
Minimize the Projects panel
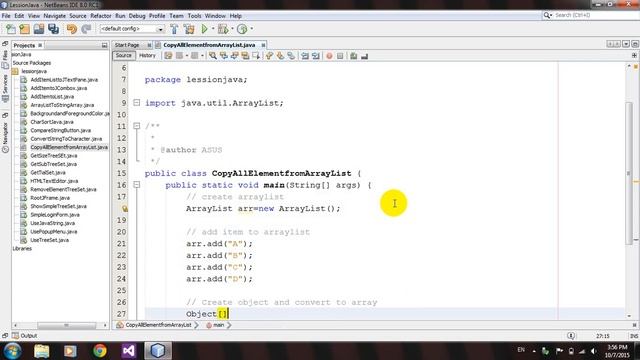(104, 45)
